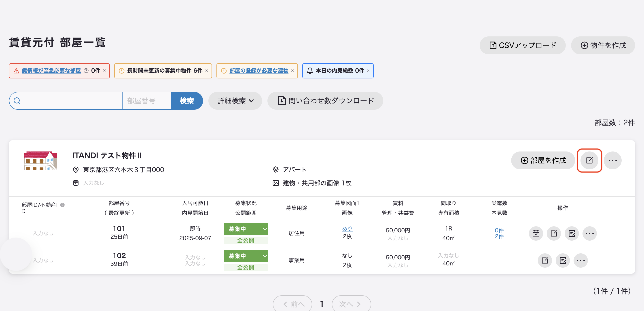
Task: Click the address 東京都港区六本木３丁目000
Action: 123,170
